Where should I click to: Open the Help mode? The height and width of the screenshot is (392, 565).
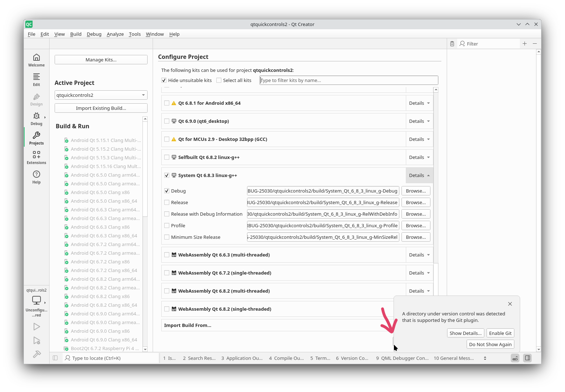click(37, 177)
